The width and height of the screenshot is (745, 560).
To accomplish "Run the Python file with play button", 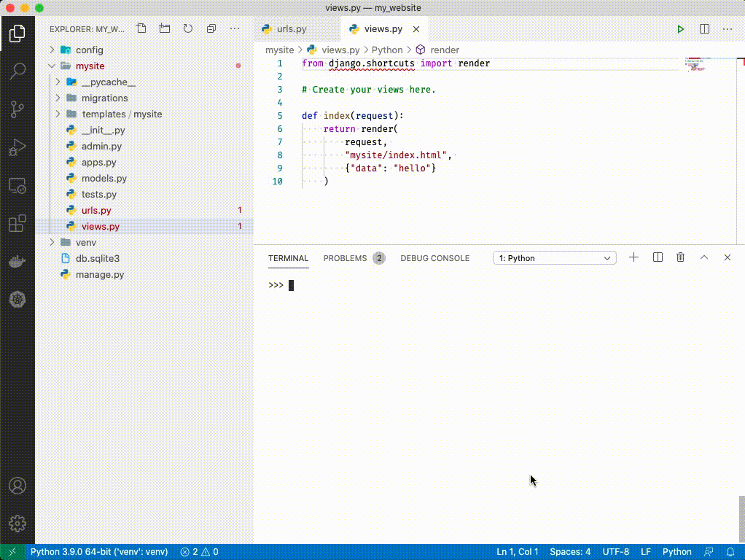I will pos(680,29).
